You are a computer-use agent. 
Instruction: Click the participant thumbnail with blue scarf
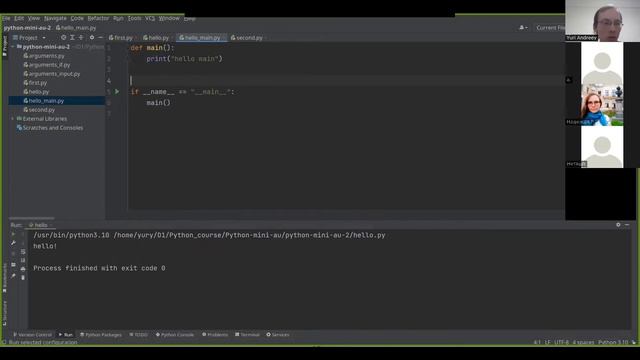point(602,105)
